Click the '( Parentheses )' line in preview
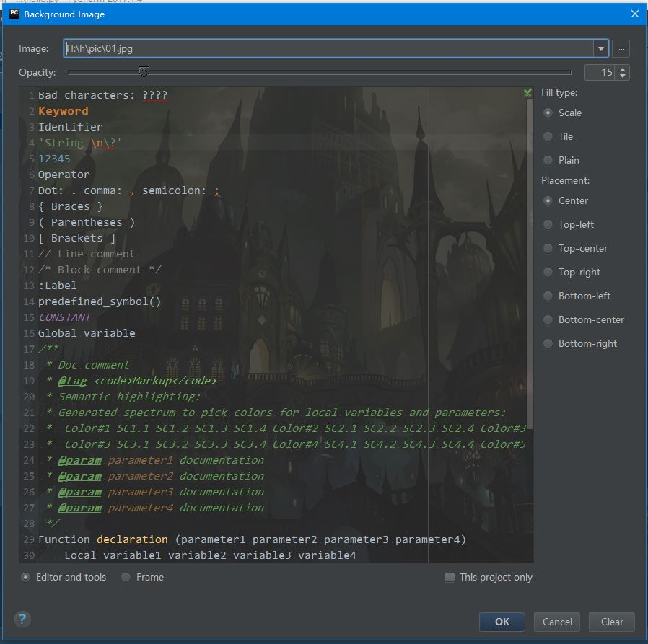 [x=87, y=222]
